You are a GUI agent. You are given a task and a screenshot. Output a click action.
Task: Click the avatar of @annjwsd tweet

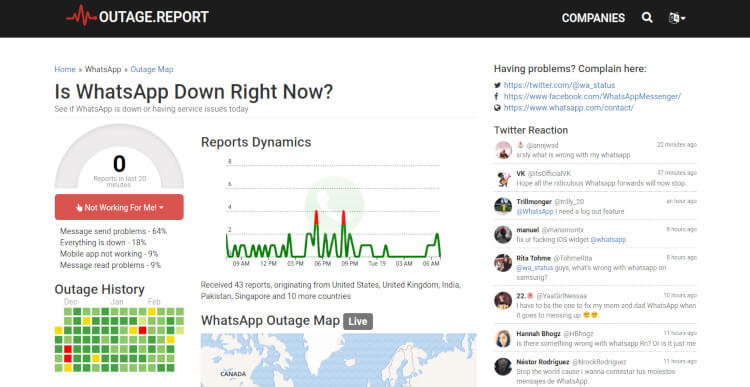[x=503, y=150]
